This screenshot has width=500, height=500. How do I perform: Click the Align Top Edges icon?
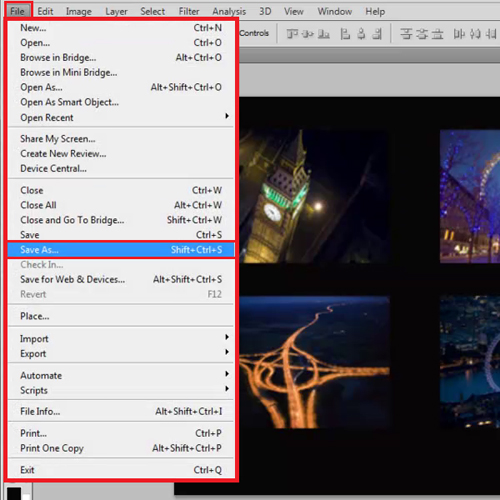292,34
